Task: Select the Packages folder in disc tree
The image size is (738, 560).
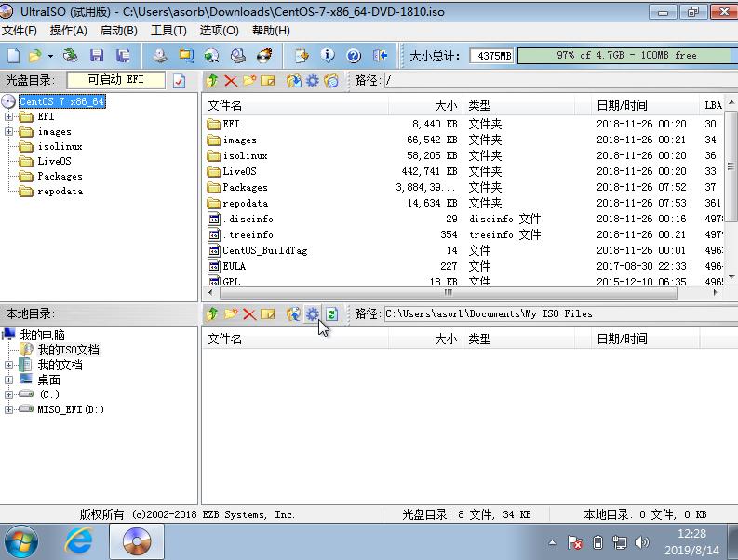Action: [x=60, y=177]
